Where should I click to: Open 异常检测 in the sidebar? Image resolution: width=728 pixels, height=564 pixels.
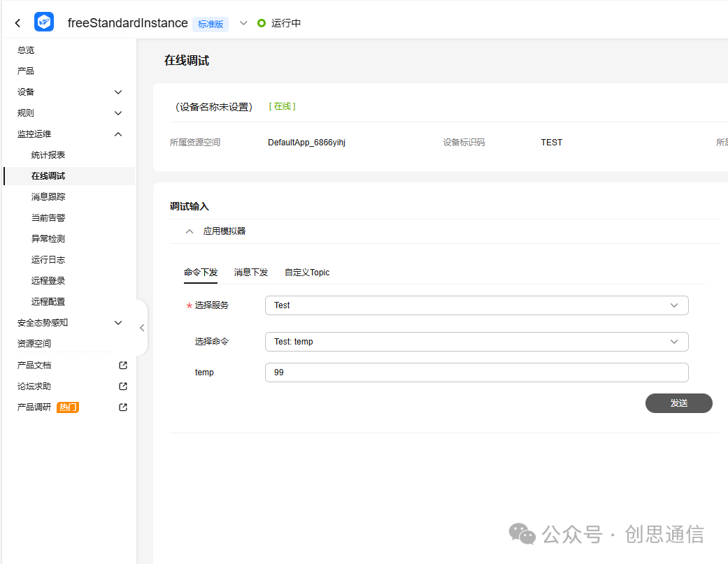48,239
